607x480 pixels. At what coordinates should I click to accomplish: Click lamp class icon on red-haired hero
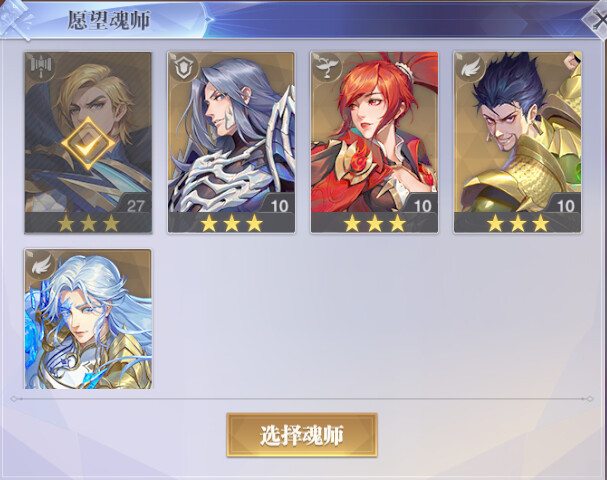click(x=326, y=68)
